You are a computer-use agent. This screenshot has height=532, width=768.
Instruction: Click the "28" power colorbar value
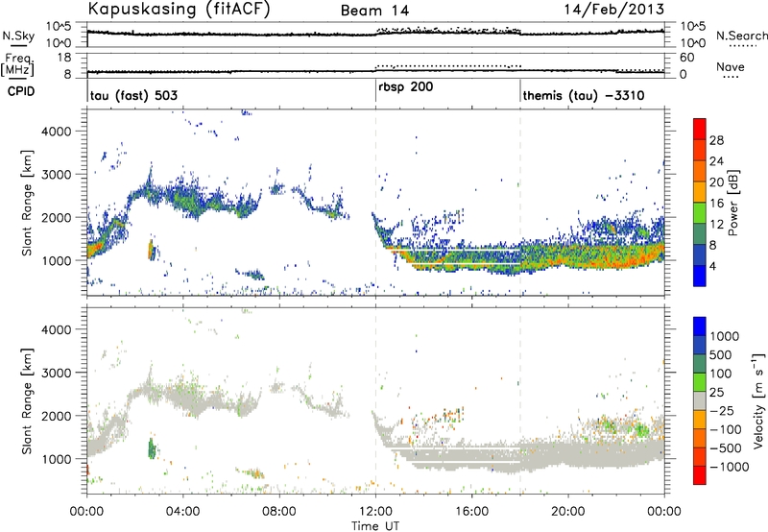[x=716, y=140]
